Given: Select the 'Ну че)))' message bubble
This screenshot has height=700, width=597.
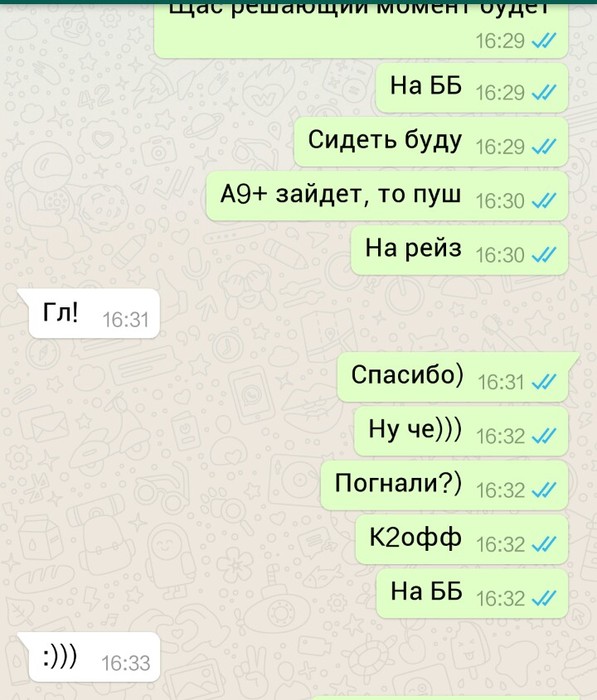Looking at the screenshot, I should click(x=461, y=431).
